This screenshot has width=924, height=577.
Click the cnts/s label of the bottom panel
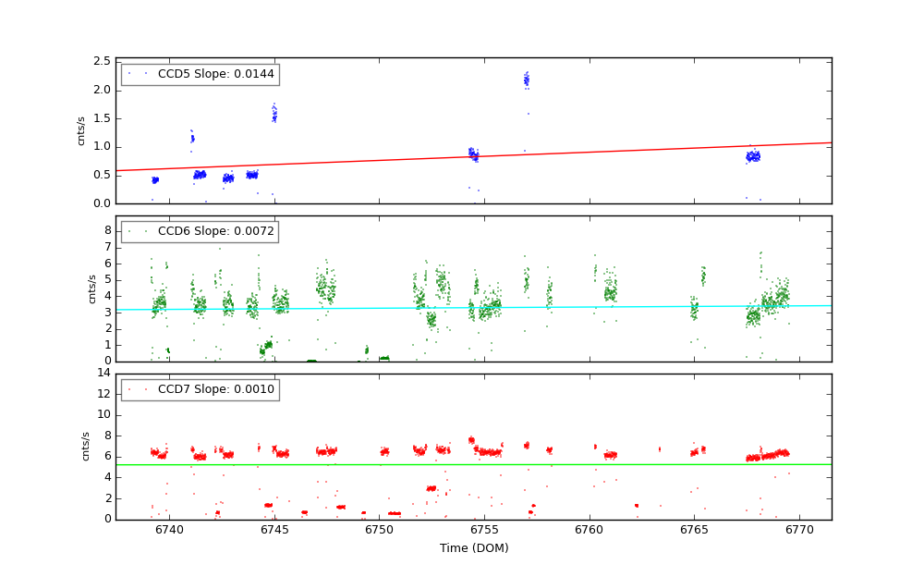click(87, 446)
